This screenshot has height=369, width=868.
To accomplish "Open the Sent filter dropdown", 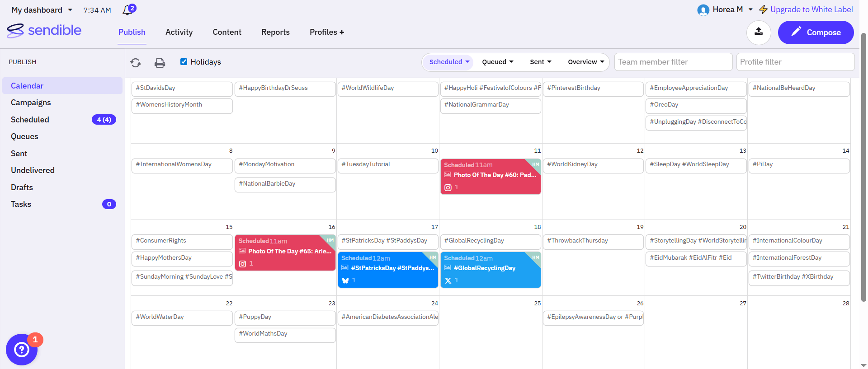I will click(541, 62).
